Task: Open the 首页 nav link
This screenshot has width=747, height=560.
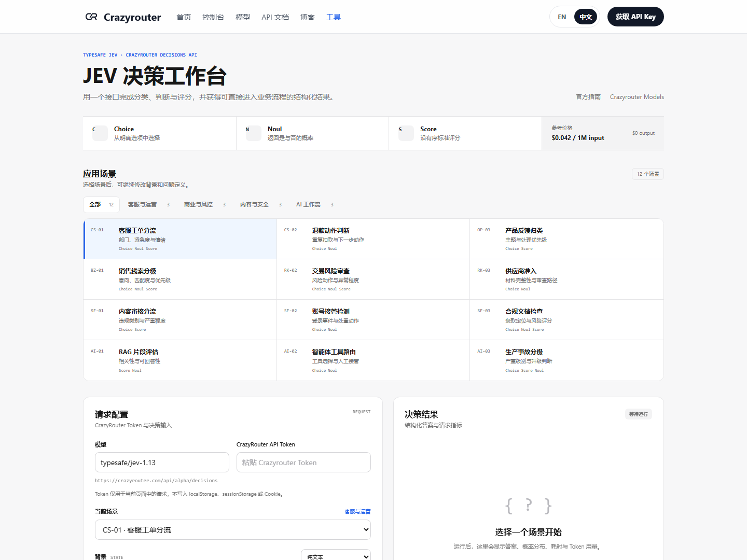Action: (x=184, y=17)
